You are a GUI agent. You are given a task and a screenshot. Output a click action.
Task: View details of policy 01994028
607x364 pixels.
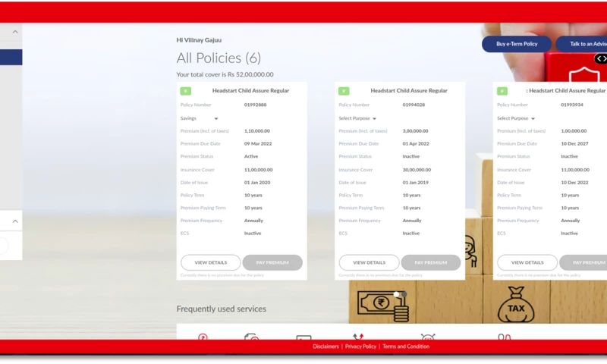(369, 262)
